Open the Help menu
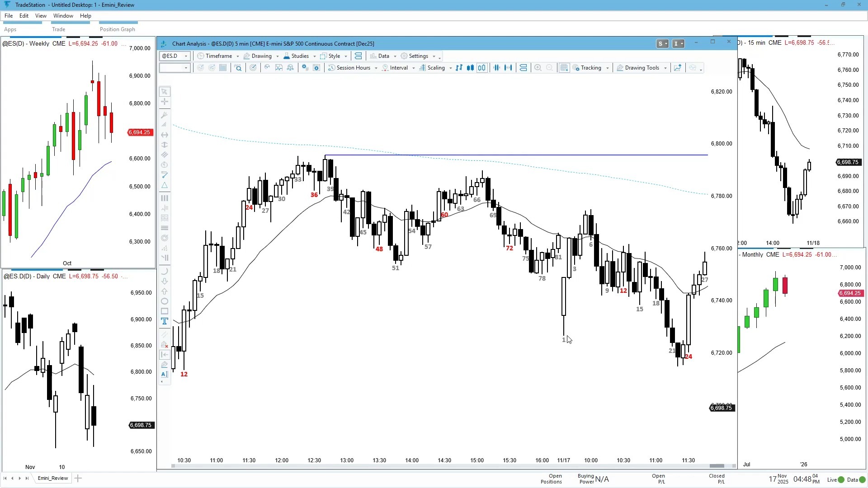 pyautogui.click(x=85, y=16)
